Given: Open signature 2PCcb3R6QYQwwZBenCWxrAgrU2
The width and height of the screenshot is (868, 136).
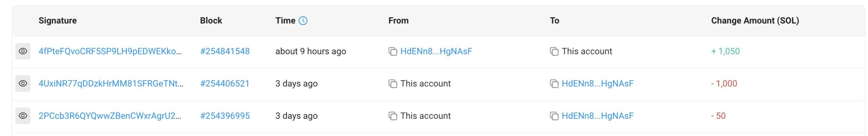Looking at the screenshot, I should pyautogui.click(x=110, y=116).
